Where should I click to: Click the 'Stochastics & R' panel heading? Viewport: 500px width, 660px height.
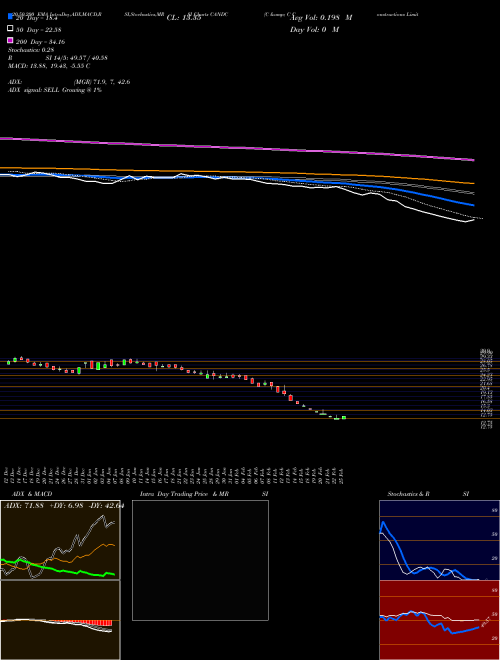click(x=409, y=494)
